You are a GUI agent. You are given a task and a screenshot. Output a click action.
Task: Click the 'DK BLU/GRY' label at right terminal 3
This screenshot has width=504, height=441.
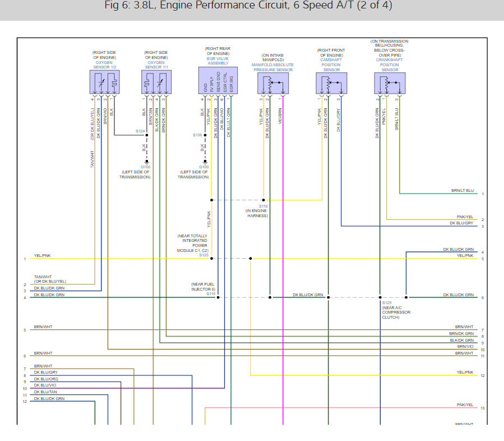461,223
